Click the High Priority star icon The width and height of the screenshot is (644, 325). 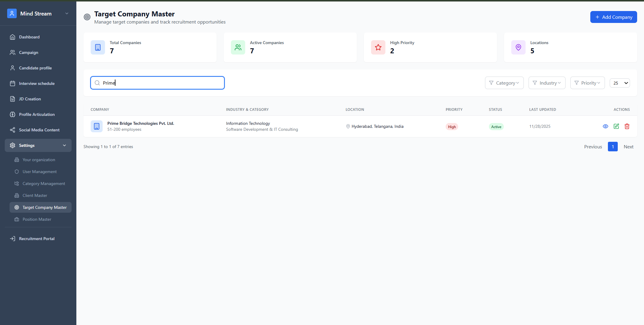[378, 47]
